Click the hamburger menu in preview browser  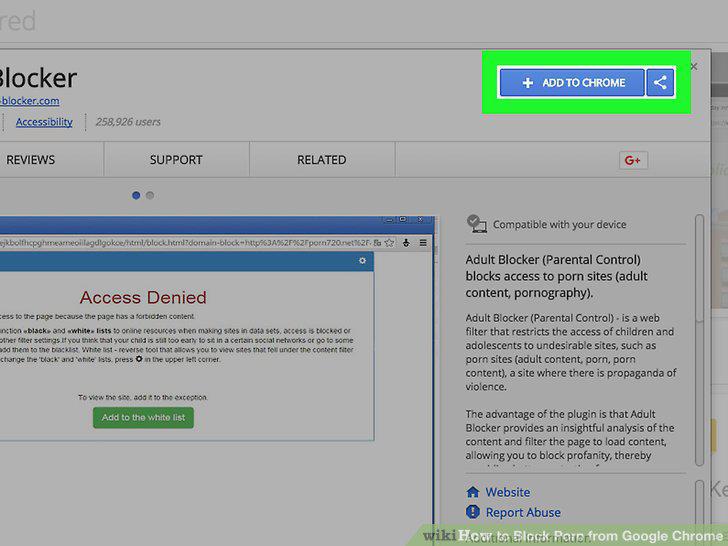[423, 243]
